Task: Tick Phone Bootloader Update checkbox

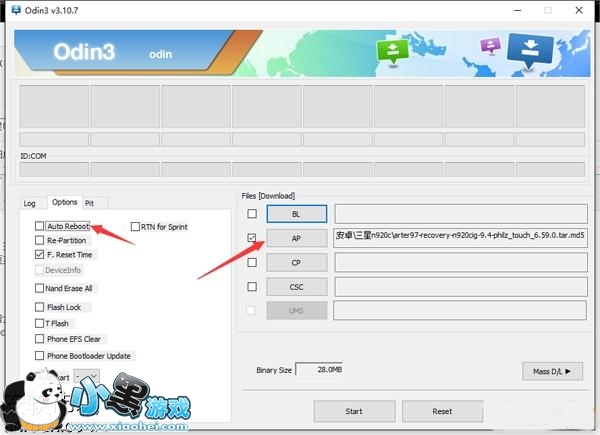Action: coord(39,356)
